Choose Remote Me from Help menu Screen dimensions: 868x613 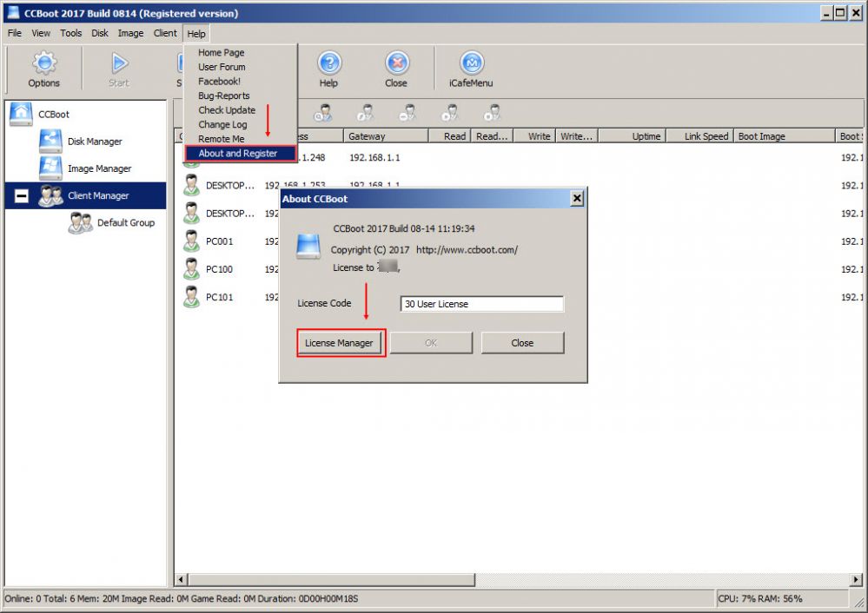pyautogui.click(x=222, y=139)
